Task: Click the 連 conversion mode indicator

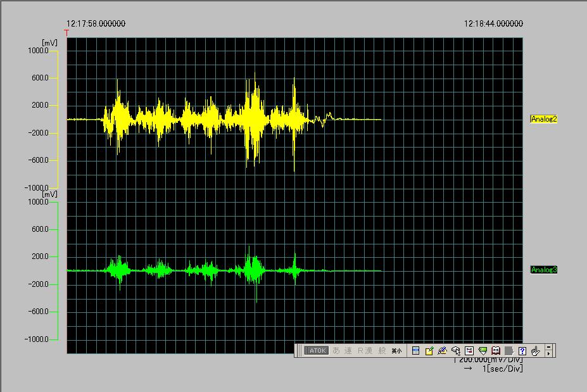Action: (348, 351)
